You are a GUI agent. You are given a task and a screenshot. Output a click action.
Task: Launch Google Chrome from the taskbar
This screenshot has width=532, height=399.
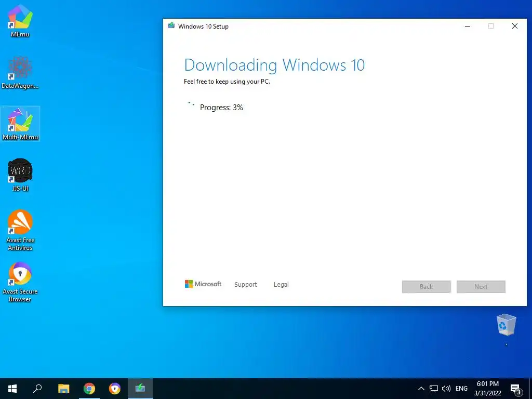click(89, 389)
